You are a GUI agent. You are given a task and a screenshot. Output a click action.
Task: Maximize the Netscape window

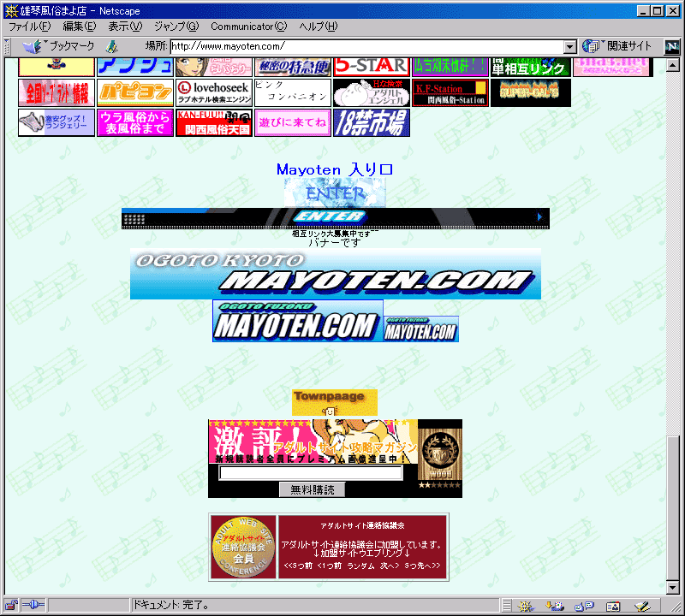[657, 11]
